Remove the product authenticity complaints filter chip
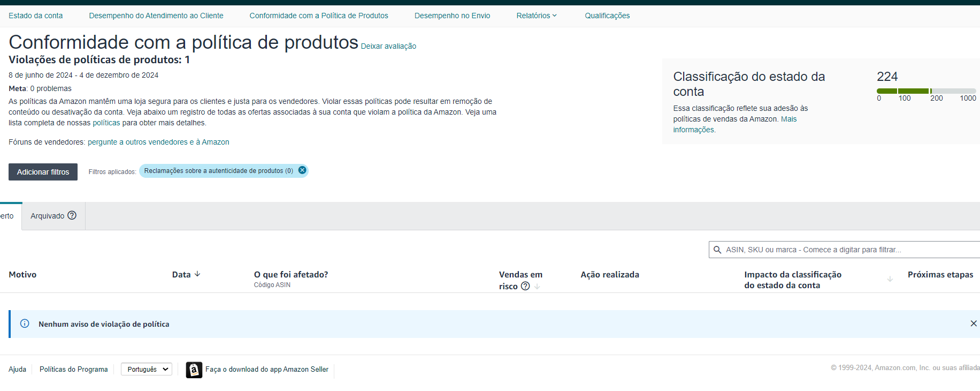 302,170
